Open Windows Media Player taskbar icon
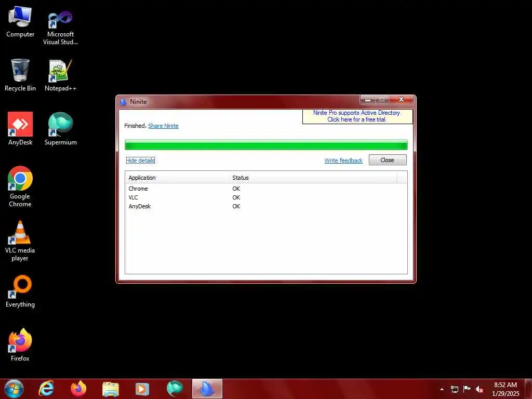Viewport: 532px width, 399px height. (142, 389)
